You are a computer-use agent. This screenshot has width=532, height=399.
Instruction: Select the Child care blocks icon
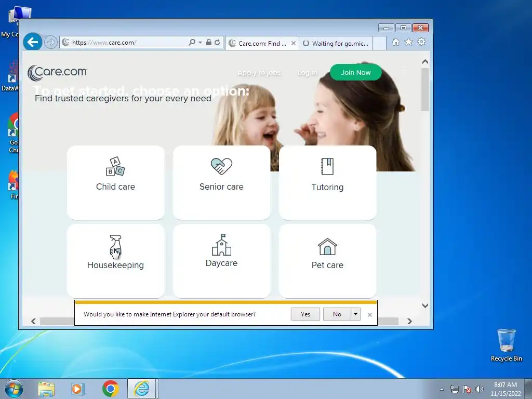pyautogui.click(x=115, y=166)
